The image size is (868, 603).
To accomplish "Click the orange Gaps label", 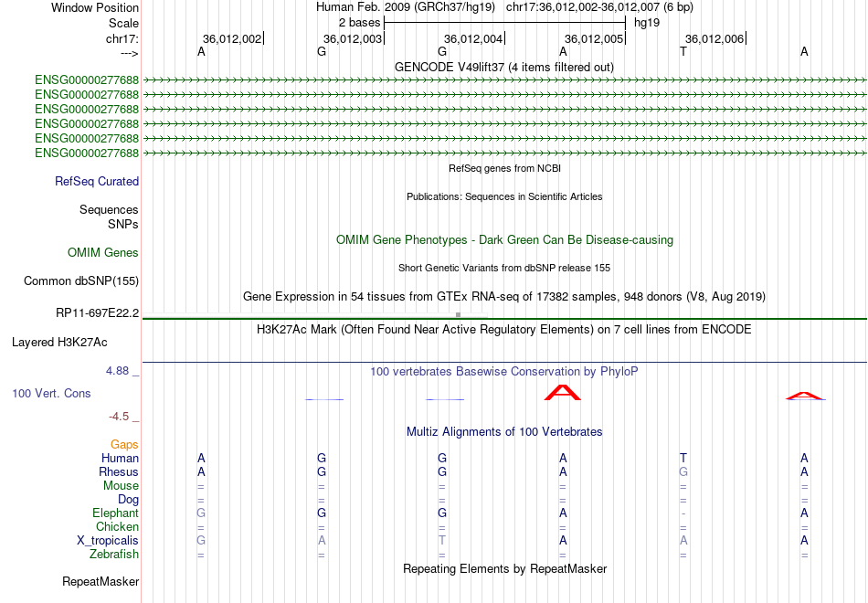I will click(124, 444).
